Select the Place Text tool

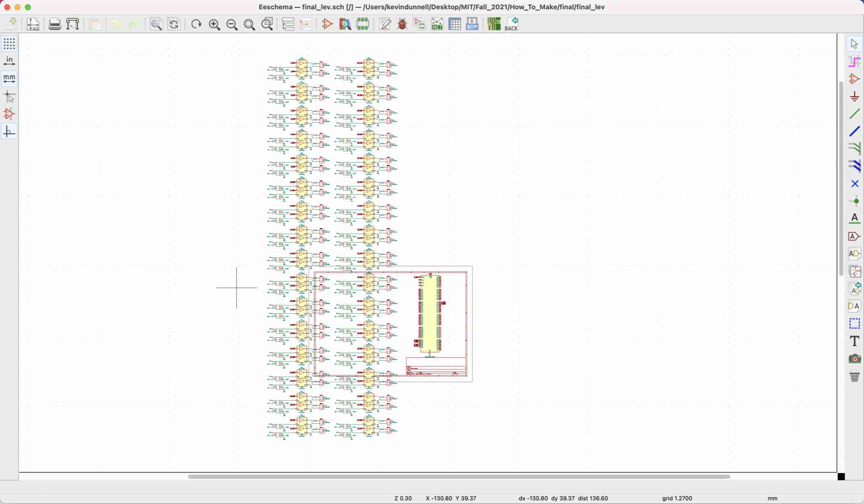coord(855,341)
